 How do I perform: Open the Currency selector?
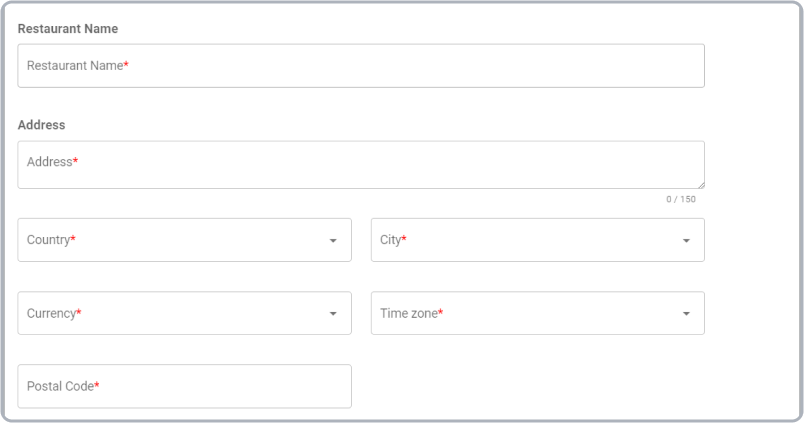tap(184, 313)
